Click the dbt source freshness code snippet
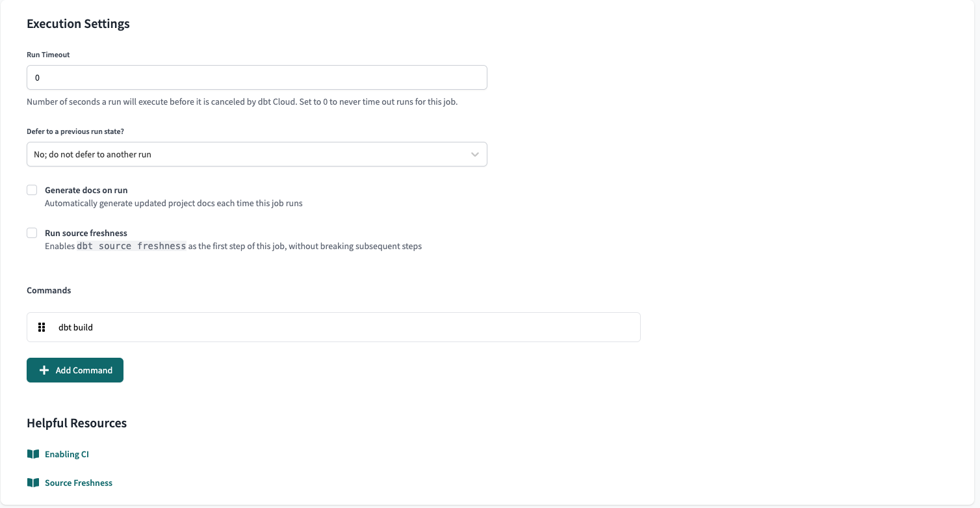 (131, 246)
